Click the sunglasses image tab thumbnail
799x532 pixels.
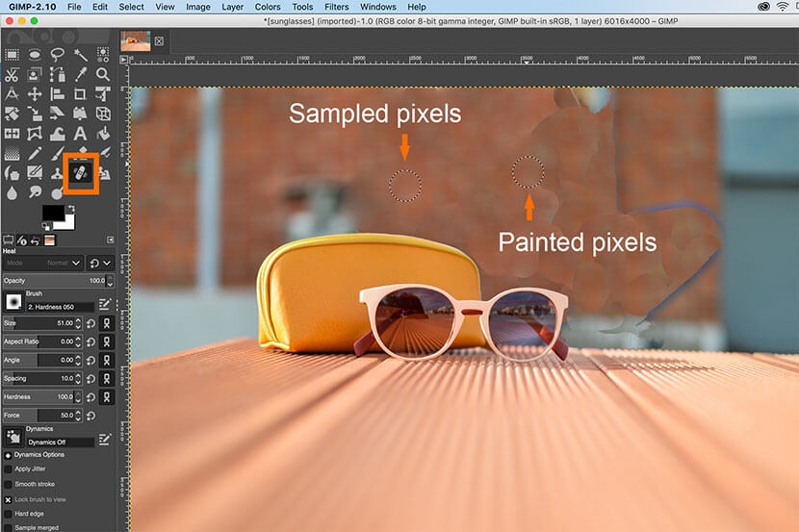[136, 40]
